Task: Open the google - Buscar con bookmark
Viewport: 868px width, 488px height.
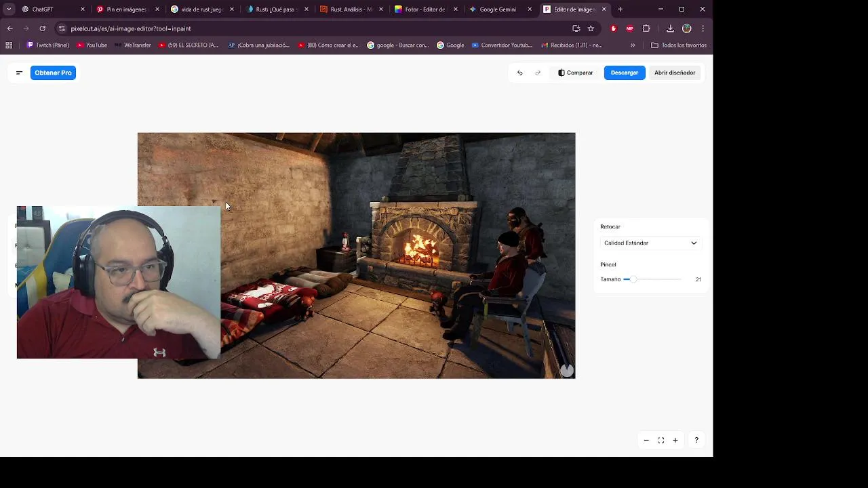Action: point(398,45)
